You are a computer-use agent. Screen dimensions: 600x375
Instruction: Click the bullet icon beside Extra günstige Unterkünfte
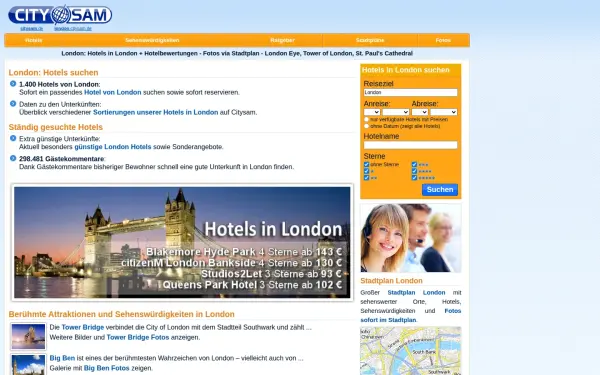[x=13, y=138]
